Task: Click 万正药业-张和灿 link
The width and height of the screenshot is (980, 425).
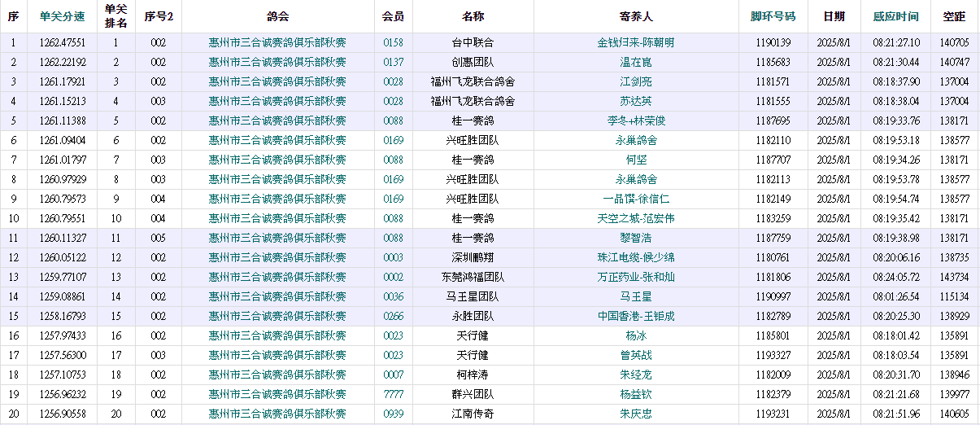Action: [635, 277]
